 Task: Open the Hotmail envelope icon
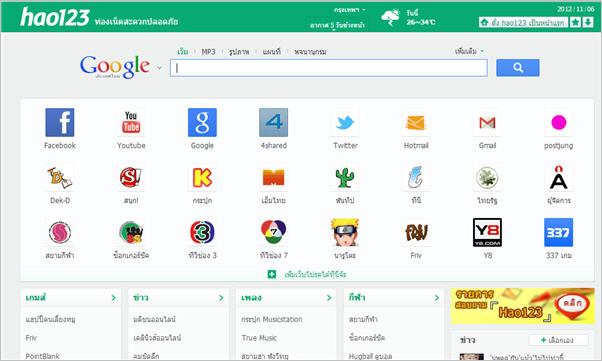(x=416, y=123)
